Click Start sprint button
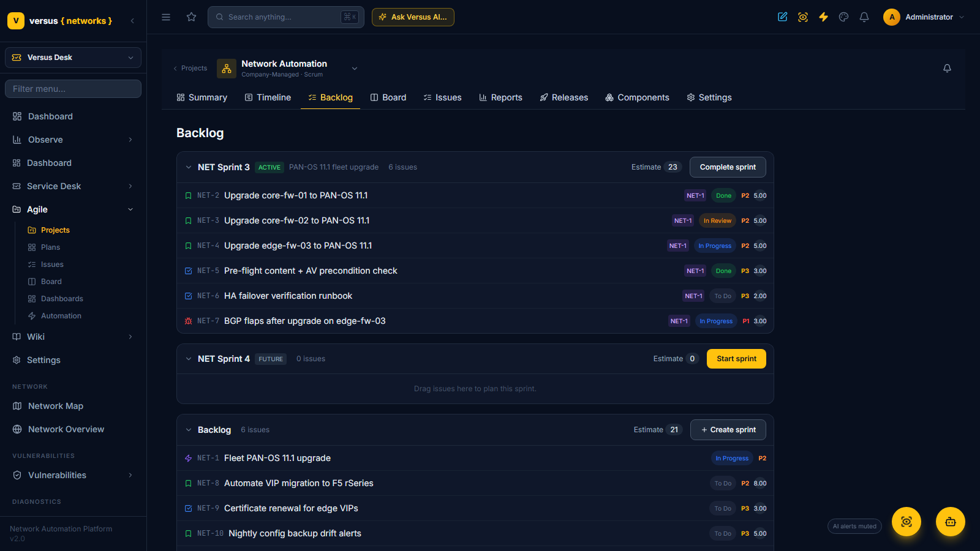The width and height of the screenshot is (980, 551). [x=736, y=359]
